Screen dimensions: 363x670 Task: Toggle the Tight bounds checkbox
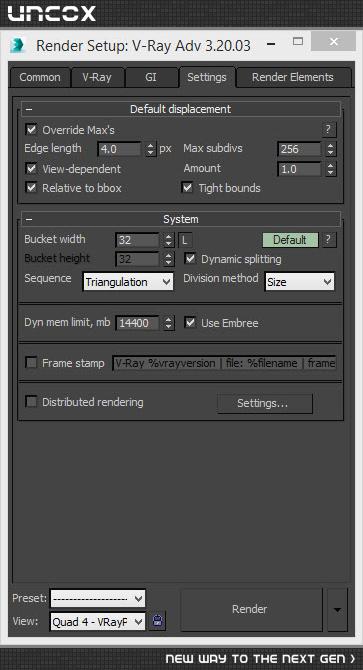[x=187, y=188]
